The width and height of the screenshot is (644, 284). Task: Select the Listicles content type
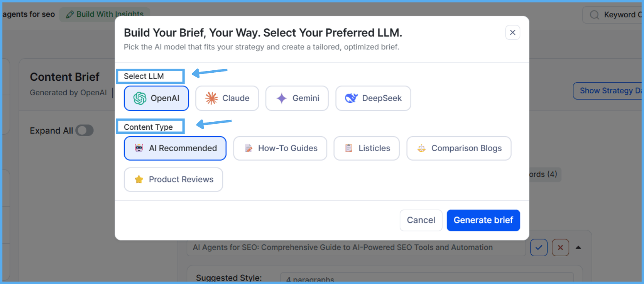tap(366, 148)
